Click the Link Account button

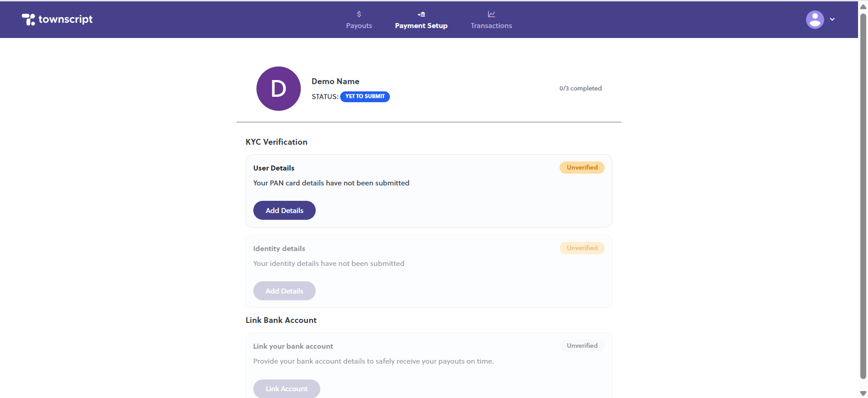pos(287,389)
